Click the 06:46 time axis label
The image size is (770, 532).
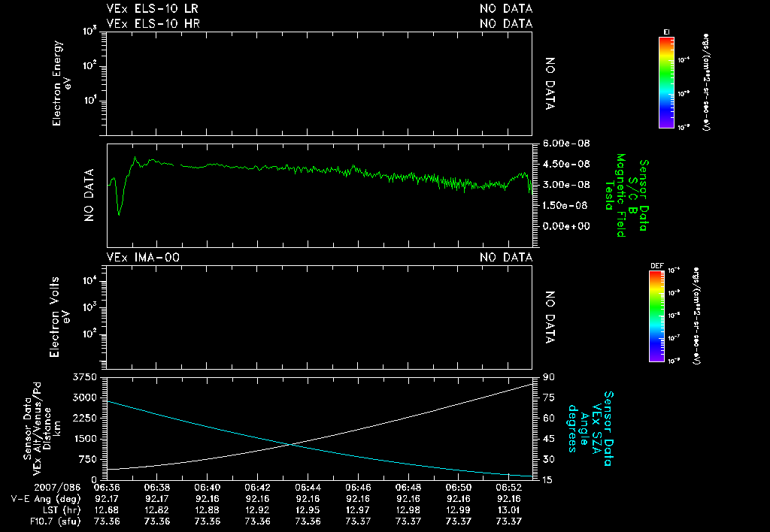358,488
